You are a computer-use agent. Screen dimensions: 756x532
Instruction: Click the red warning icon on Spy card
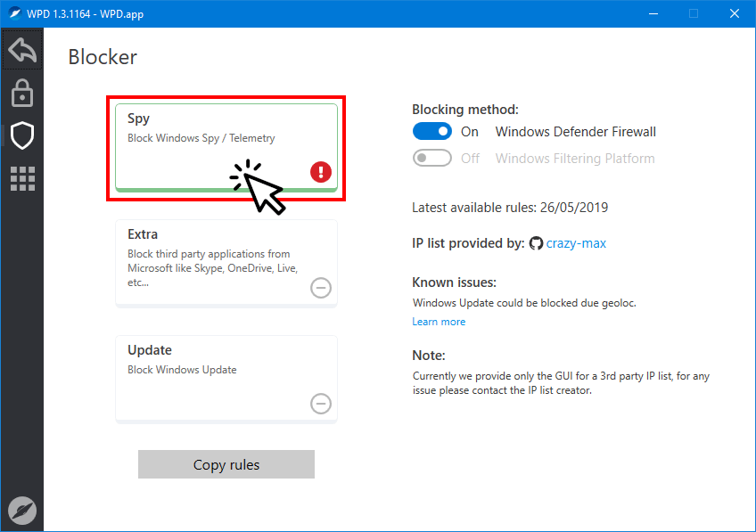click(321, 172)
